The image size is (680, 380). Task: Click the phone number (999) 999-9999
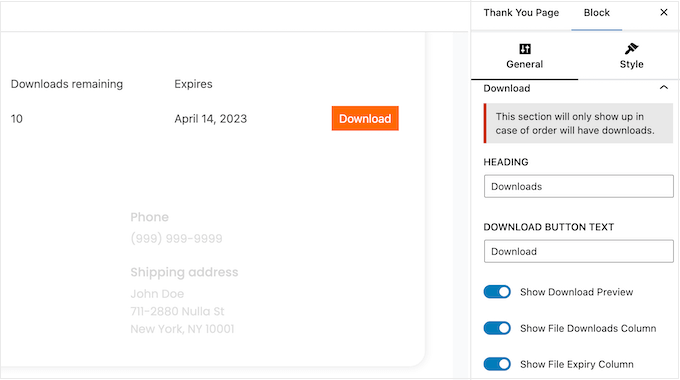[x=177, y=238]
